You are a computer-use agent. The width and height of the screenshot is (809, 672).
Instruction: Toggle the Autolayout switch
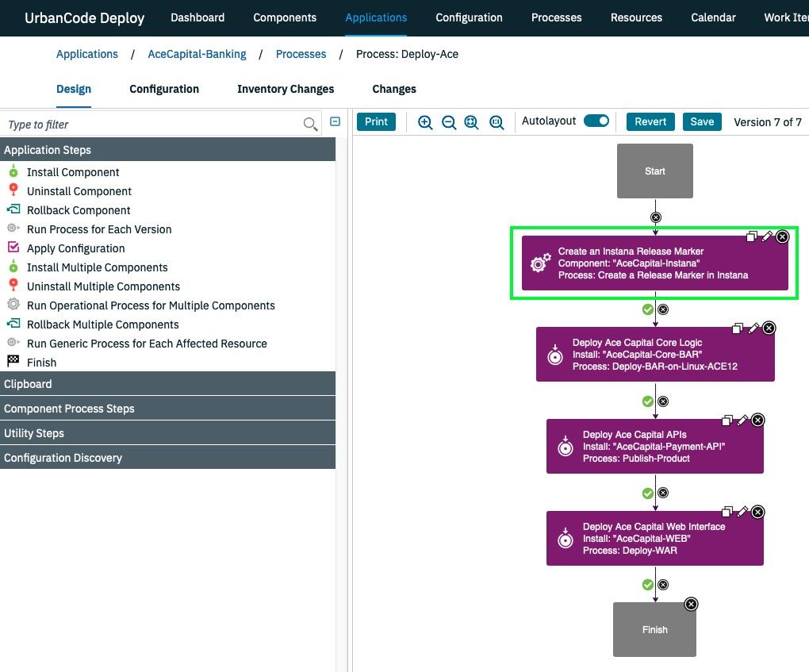pyautogui.click(x=596, y=121)
